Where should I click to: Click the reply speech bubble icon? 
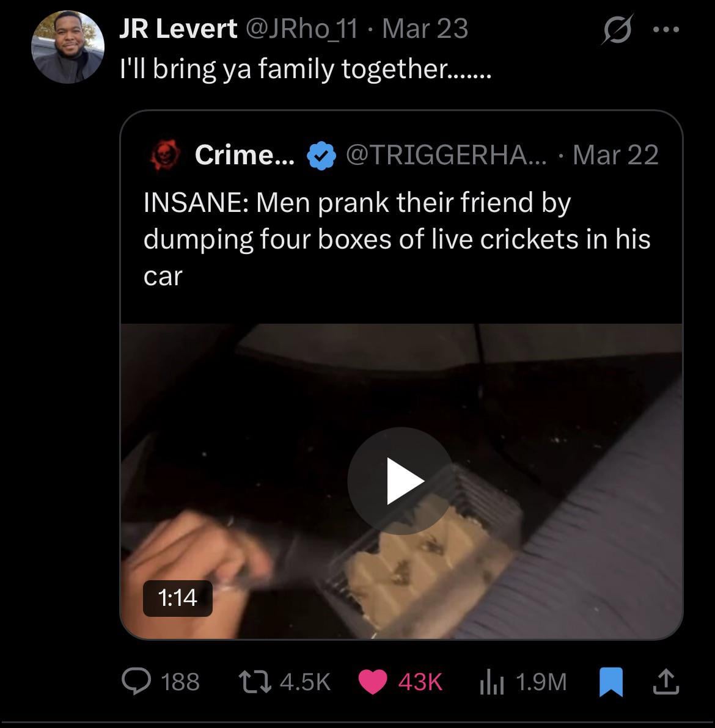[133, 681]
